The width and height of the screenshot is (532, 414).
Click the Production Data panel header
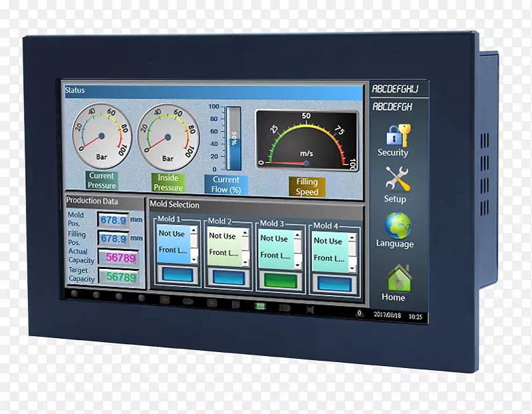click(105, 202)
